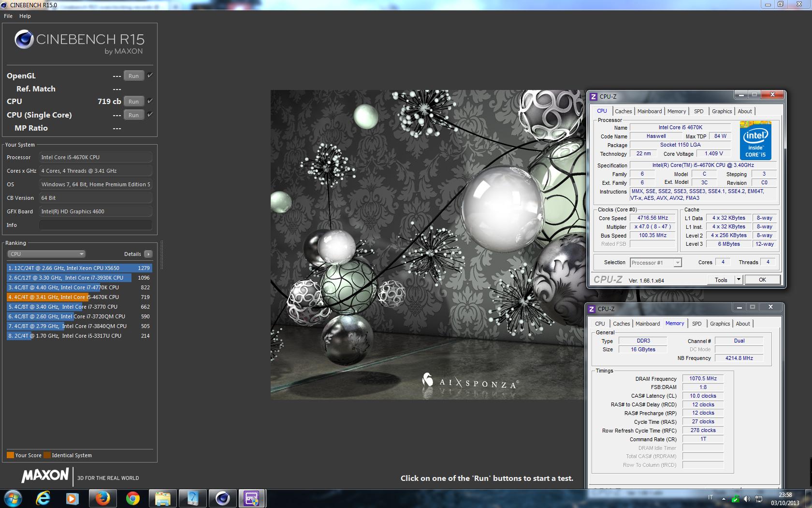
Task: Select ranking row Intel Core i5-3317U
Action: [79, 336]
